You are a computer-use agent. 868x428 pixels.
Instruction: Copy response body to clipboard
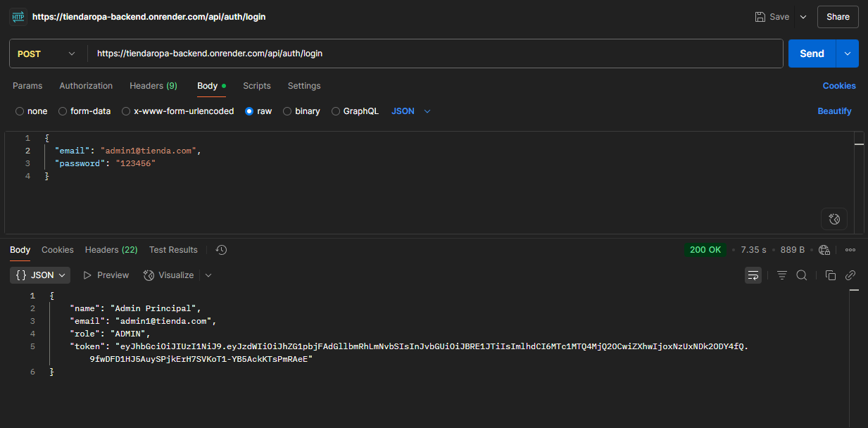click(x=831, y=275)
